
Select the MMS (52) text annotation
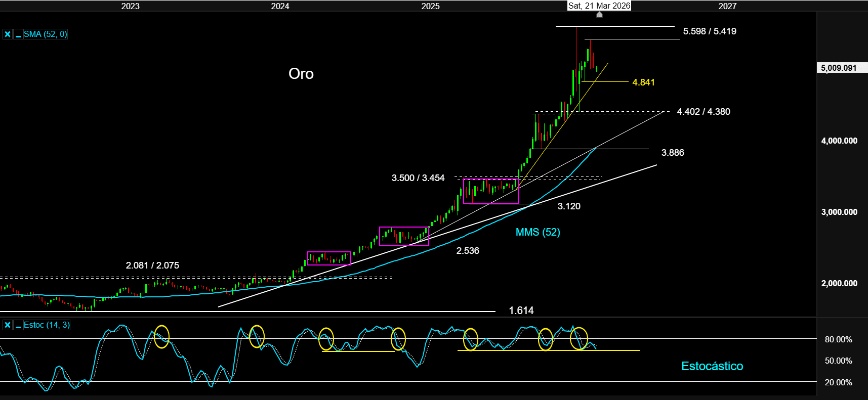[538, 232]
